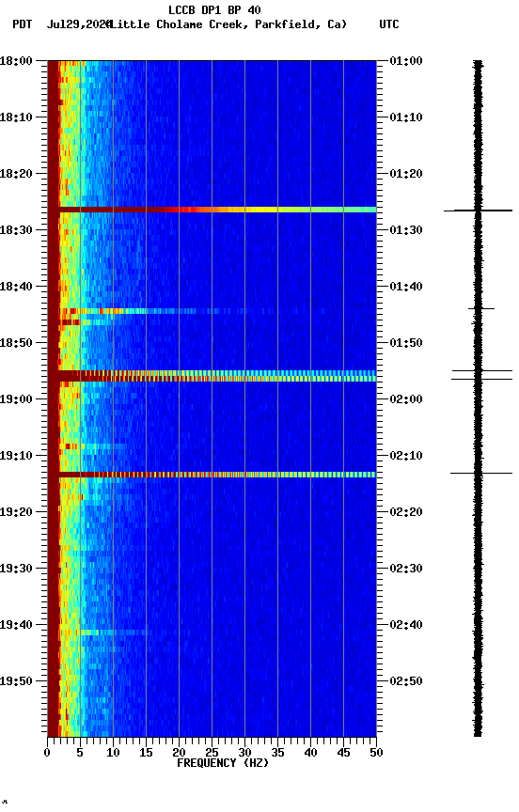This screenshot has width=519, height=812.
Task: Click the broadband event band just before 18:30
Action: pos(212,210)
